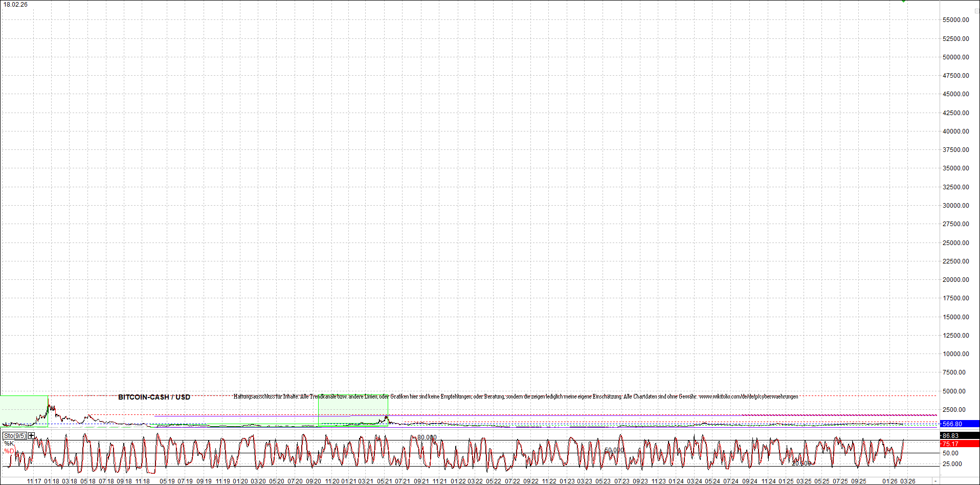Click the small minus at bottom-right corner
980x485 pixels.
coord(936,481)
